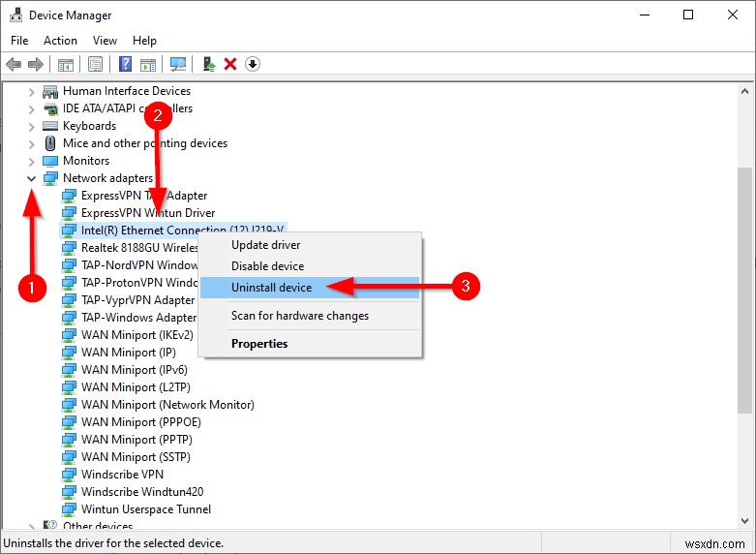The image size is (756, 554).
Task: Toggle the console tree toolbar icon
Action: (x=65, y=64)
